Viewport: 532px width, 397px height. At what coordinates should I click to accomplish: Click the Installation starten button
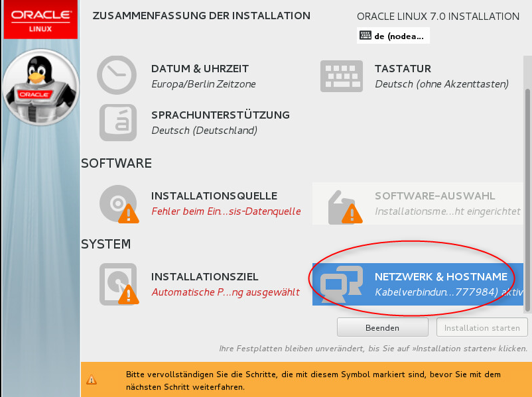pyautogui.click(x=482, y=327)
